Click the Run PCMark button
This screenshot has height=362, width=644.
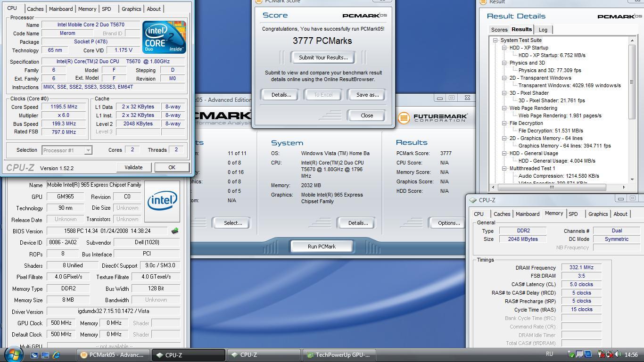[322, 247]
